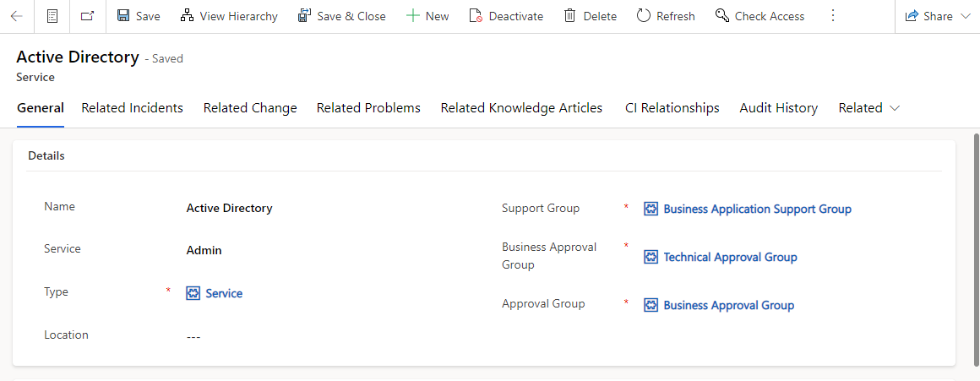Delete the record
Viewport: 980px width, 381px height.
pos(590,16)
